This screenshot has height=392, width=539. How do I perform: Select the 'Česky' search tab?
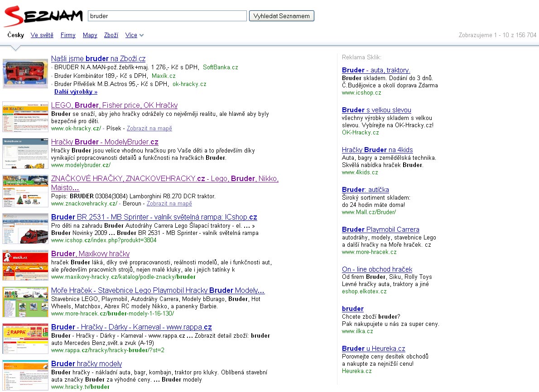[16, 35]
